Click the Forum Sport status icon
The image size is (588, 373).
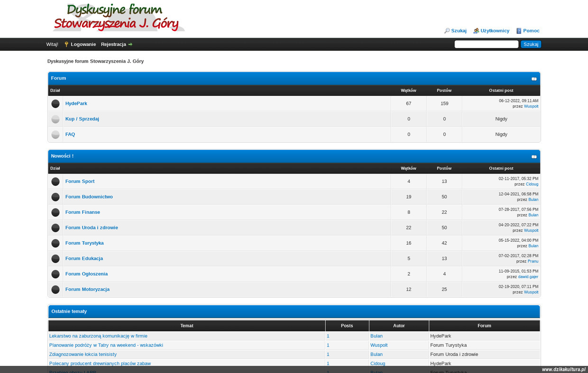[55, 182]
